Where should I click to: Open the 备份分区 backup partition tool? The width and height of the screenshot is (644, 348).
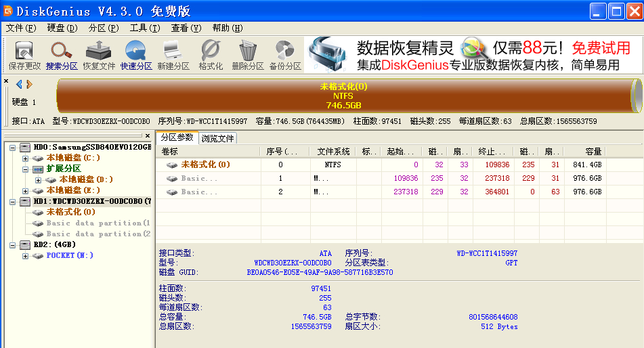(x=285, y=56)
